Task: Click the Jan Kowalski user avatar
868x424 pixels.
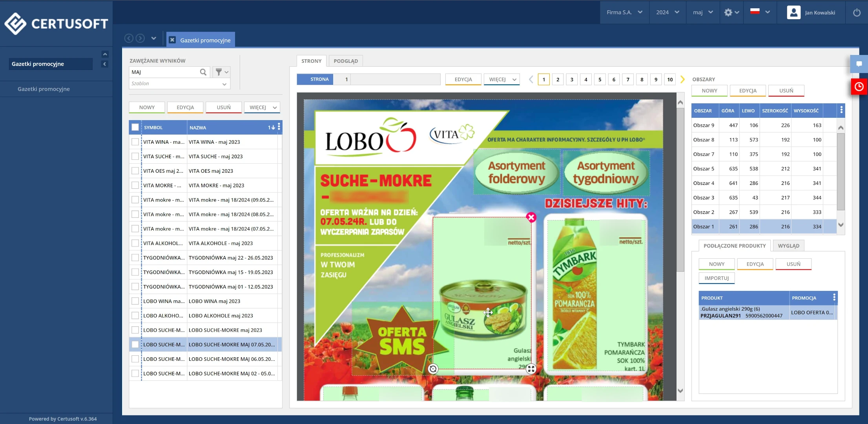Action: point(793,13)
